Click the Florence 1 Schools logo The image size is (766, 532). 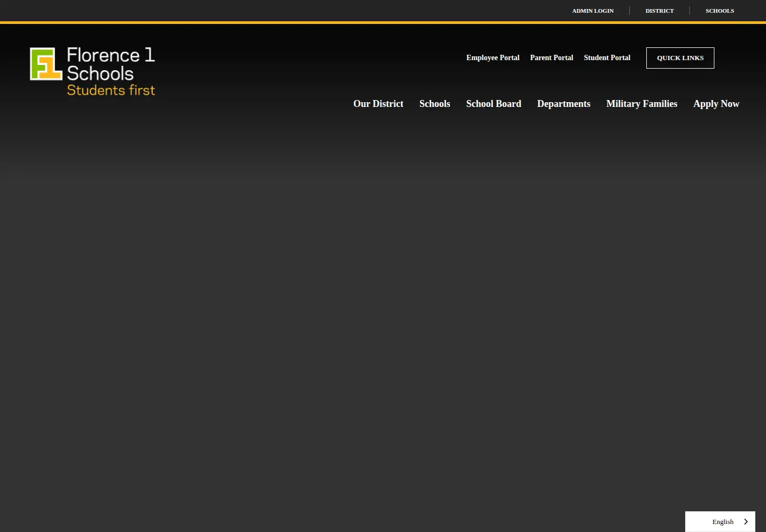point(93,71)
